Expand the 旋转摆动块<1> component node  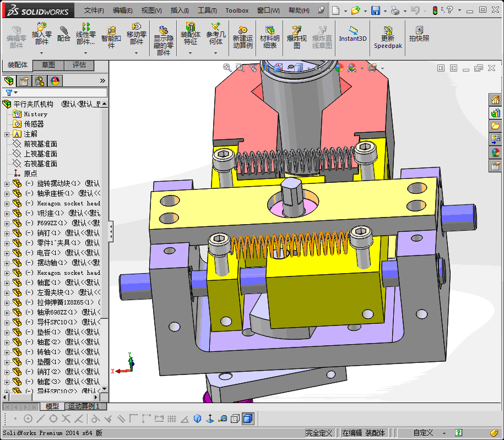point(7,183)
